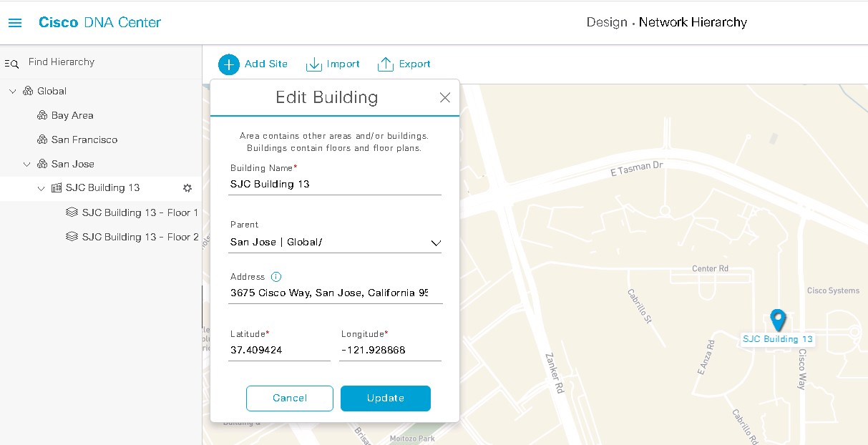Click the Update button
This screenshot has height=445, width=868.
[386, 398]
